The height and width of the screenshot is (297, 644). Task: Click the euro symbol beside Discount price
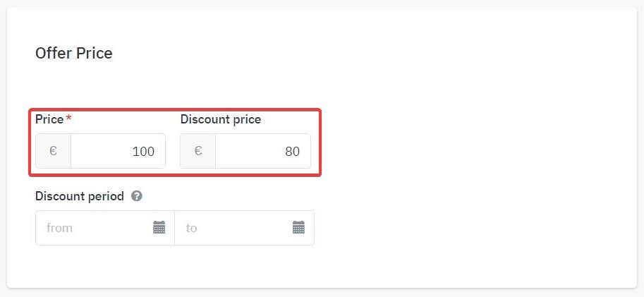[x=198, y=151]
